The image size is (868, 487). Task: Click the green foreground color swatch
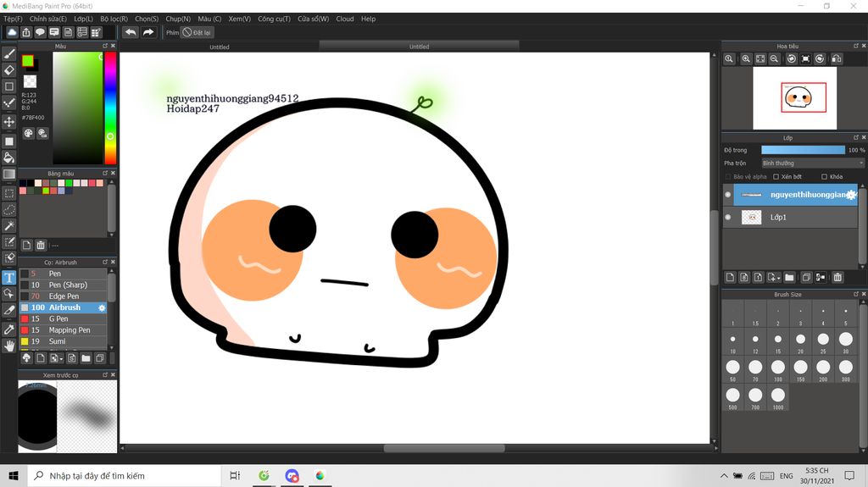28,61
